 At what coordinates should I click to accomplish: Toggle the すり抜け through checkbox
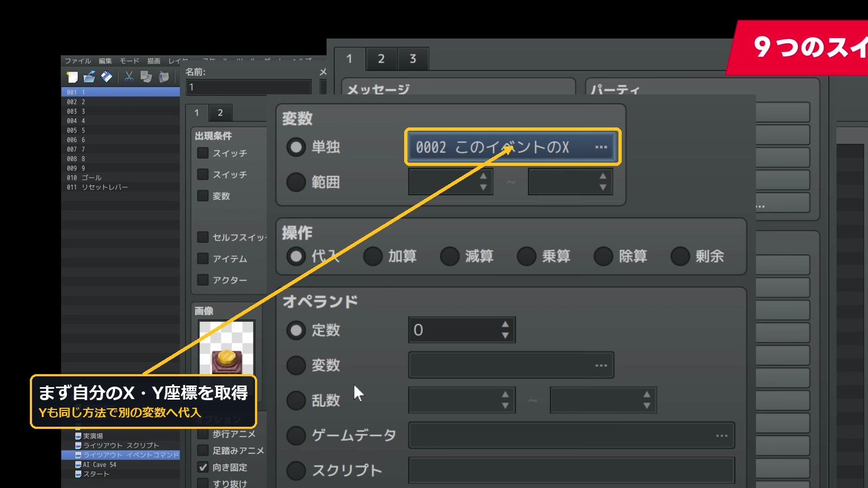tap(203, 483)
